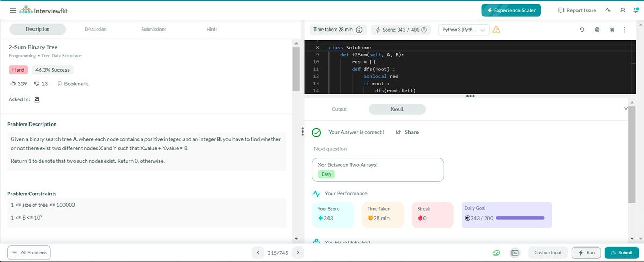Viewport: 644px width, 262px height.
Task: Run the code
Action: [586, 252]
